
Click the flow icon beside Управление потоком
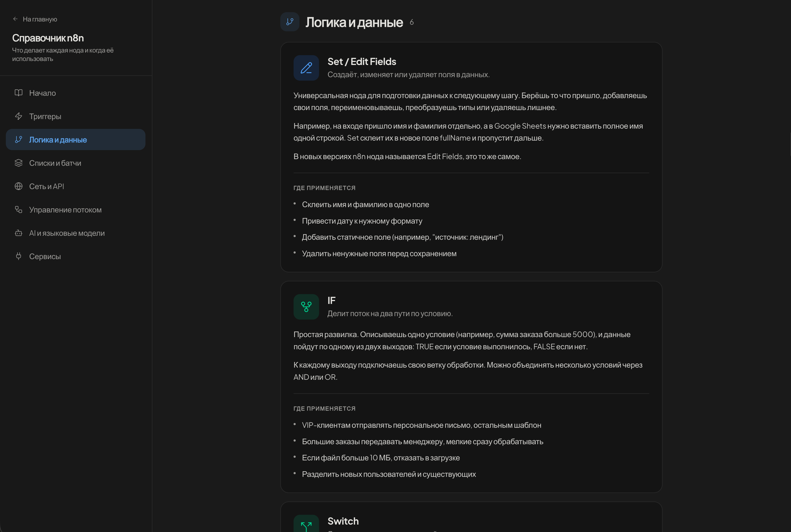19,210
